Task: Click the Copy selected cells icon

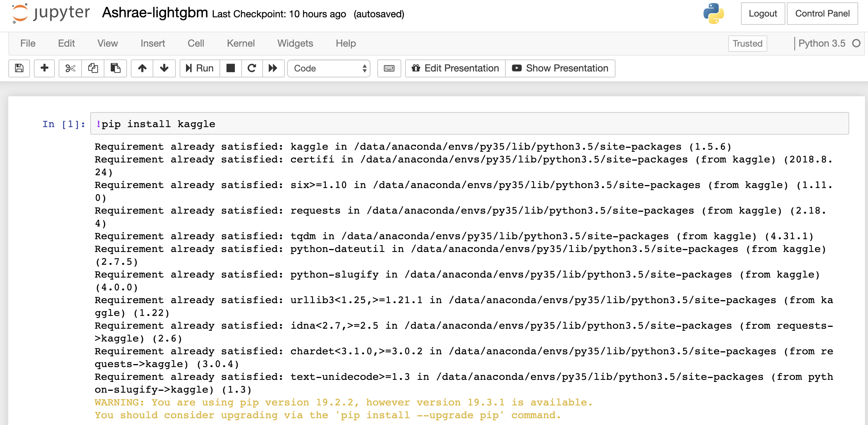Action: 92,68
